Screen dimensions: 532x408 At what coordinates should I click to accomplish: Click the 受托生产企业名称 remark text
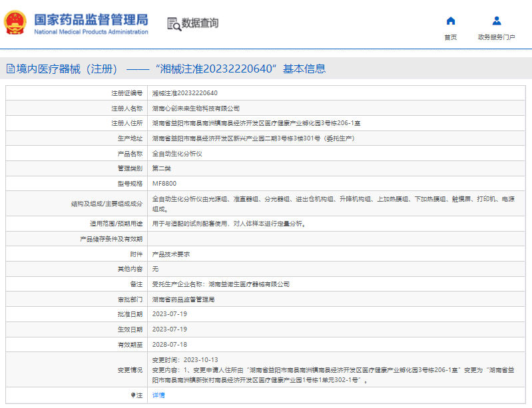coord(221,284)
